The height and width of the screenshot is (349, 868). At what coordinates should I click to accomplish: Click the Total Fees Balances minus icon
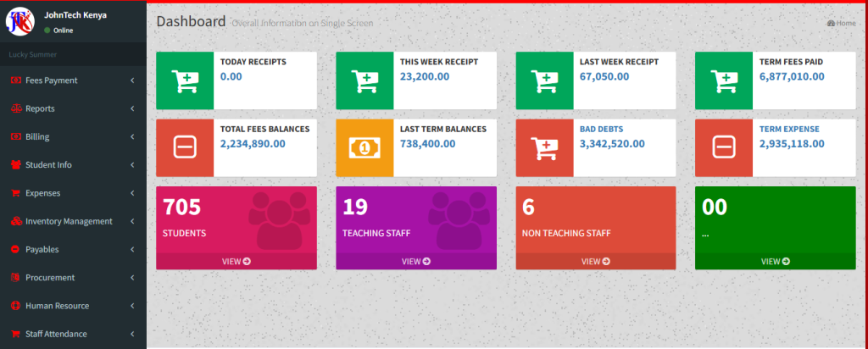(x=185, y=147)
